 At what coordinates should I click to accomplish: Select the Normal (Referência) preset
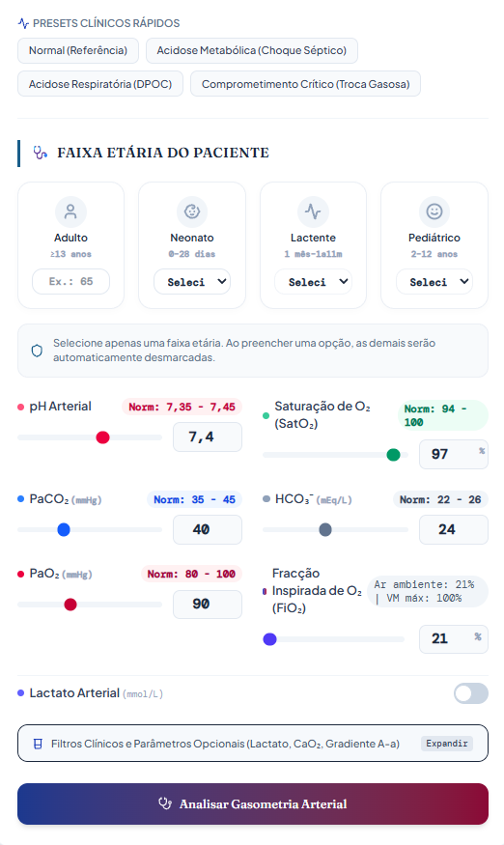78,50
